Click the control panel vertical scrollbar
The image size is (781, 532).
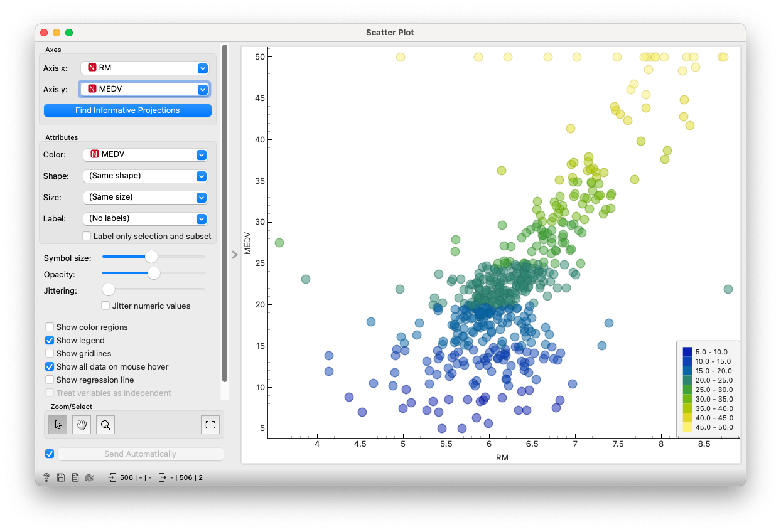tap(225, 213)
